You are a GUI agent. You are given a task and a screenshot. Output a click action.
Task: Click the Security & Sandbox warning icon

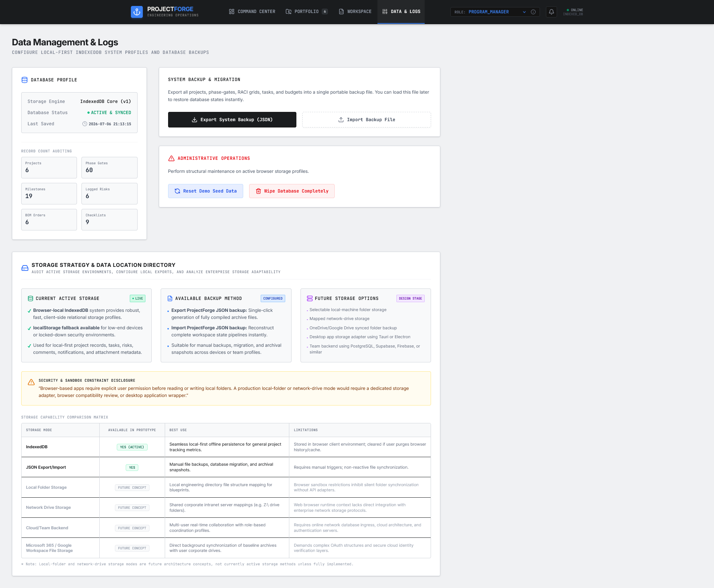[31, 382]
